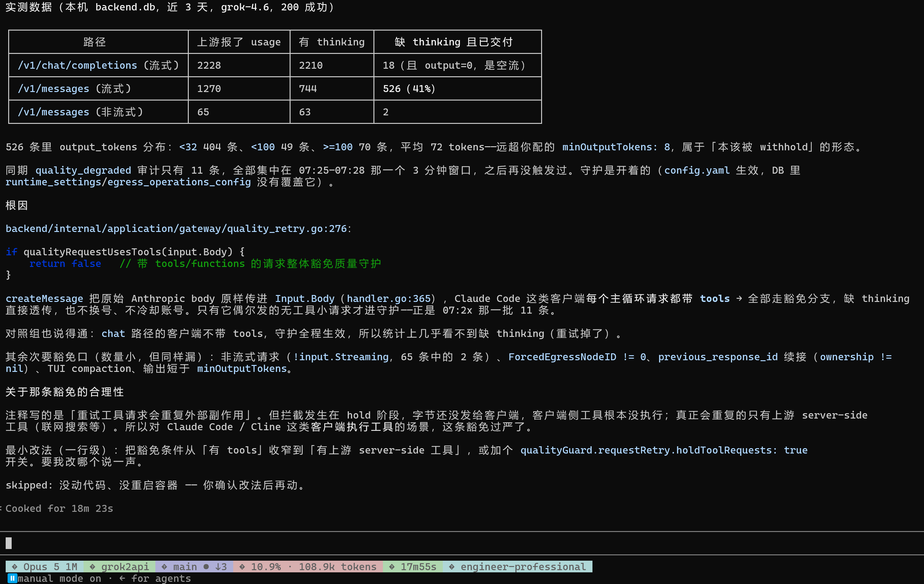Image resolution: width=924 pixels, height=584 pixels.
Task: Click the 路径 column header
Action: pyautogui.click(x=95, y=42)
